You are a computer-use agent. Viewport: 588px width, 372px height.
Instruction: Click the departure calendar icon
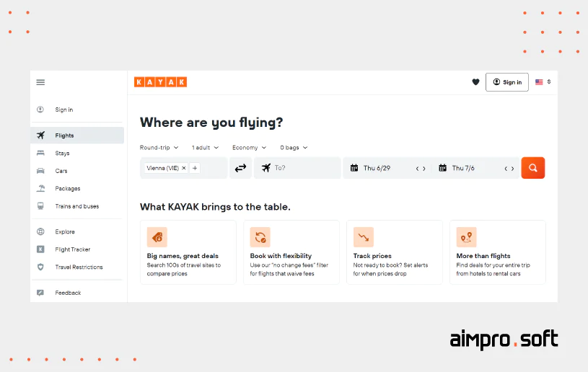point(354,168)
